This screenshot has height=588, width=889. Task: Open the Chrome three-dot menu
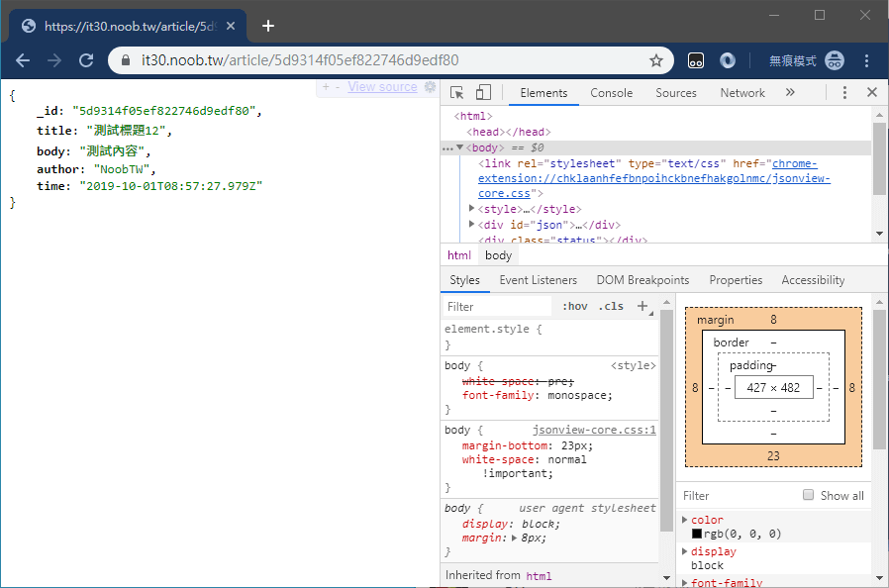click(x=866, y=60)
